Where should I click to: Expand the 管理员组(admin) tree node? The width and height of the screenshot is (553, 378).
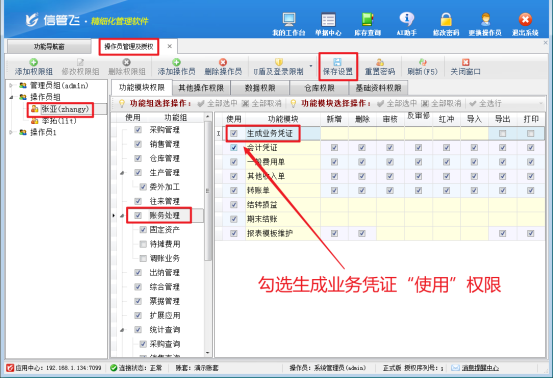pyautogui.click(x=11, y=85)
